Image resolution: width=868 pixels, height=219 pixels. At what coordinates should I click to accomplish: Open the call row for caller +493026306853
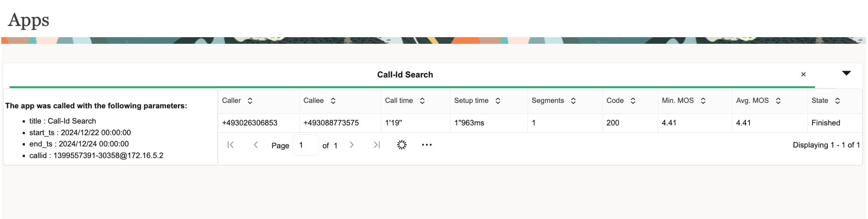[540, 123]
